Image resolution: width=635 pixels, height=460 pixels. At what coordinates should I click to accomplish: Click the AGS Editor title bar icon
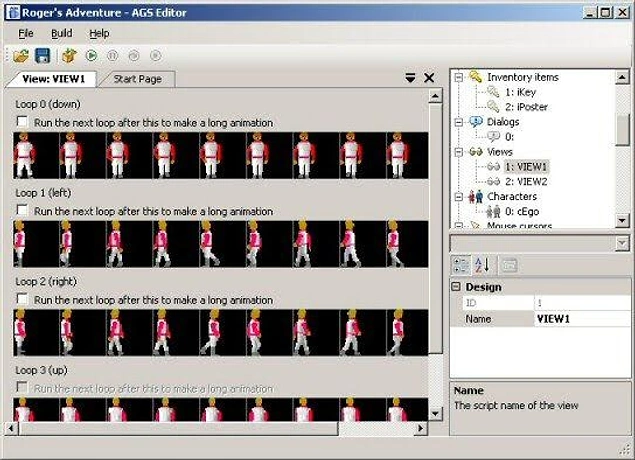[13, 12]
